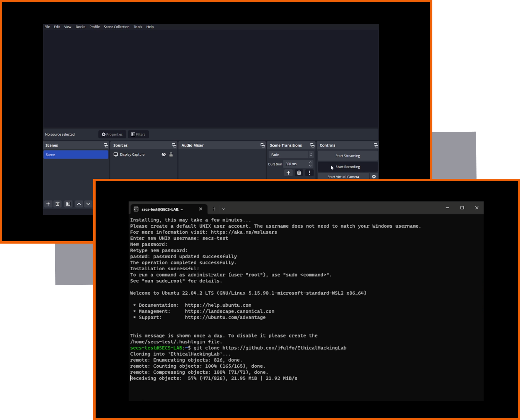This screenshot has height=420, width=520.
Task: Click Start Streaming
Action: (348, 156)
